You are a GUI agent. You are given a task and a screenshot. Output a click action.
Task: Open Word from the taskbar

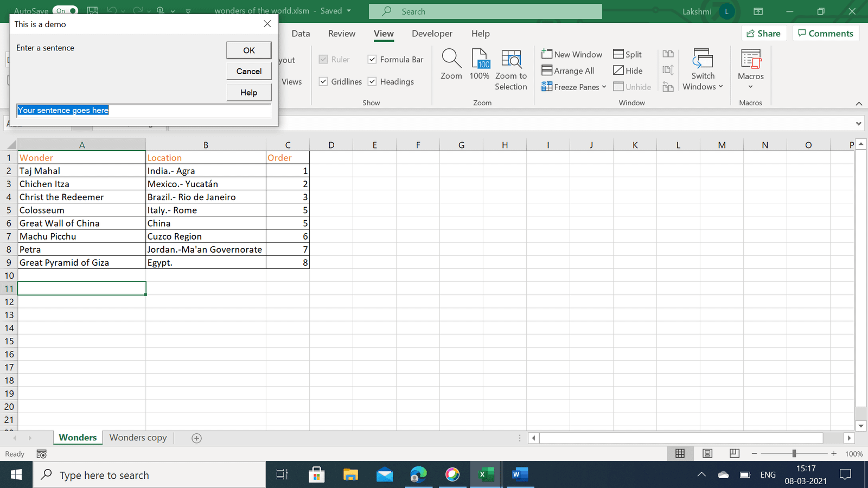(520, 475)
